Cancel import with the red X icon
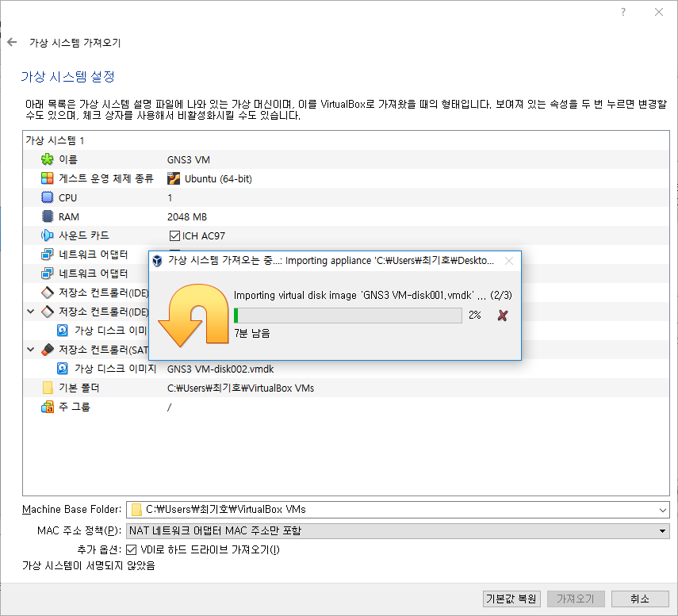Screen dimensions: 678x616 (503, 316)
